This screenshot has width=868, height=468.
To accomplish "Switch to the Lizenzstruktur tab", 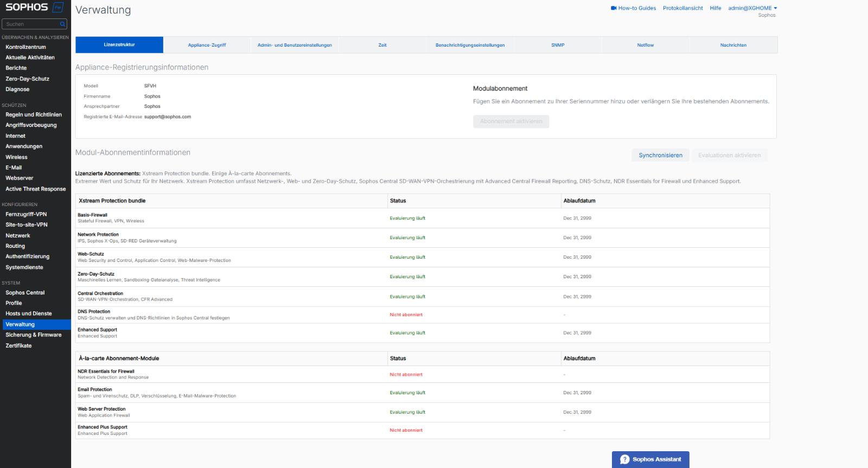I will 119,45.
